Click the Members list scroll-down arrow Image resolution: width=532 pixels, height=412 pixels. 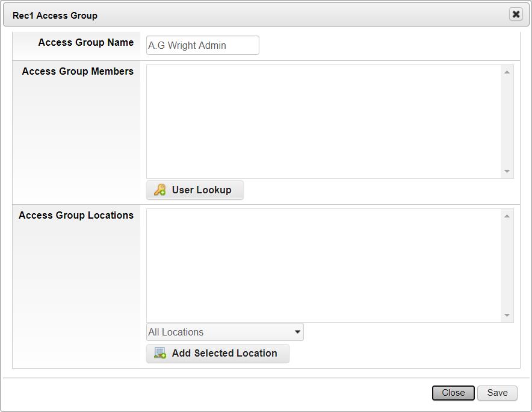[x=507, y=171]
